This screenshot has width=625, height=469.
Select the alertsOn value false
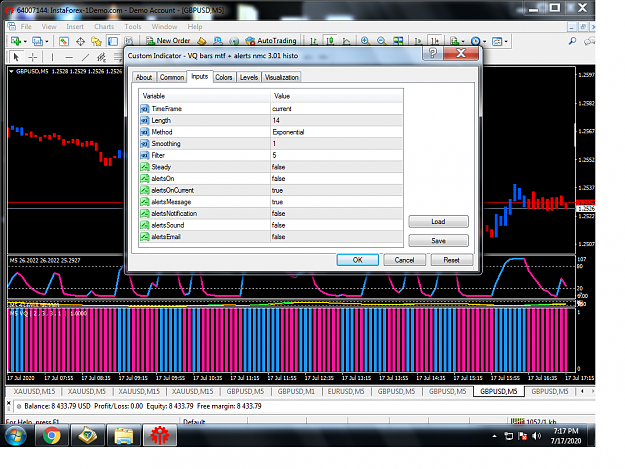337,179
